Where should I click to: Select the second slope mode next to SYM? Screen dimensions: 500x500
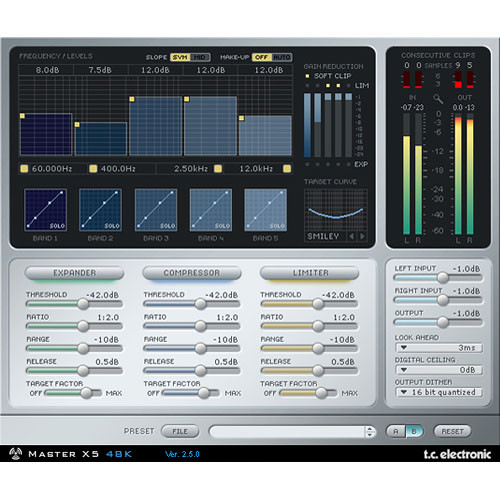tap(200, 57)
